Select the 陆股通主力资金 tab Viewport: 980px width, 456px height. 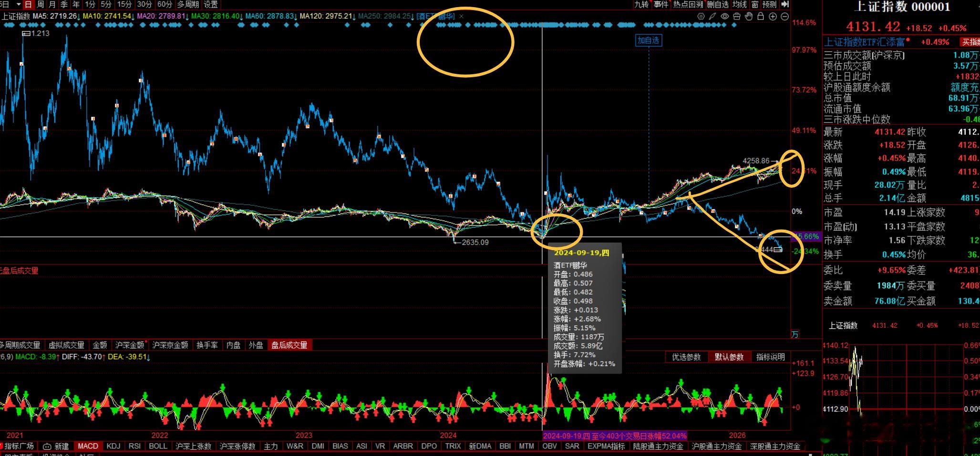658,446
